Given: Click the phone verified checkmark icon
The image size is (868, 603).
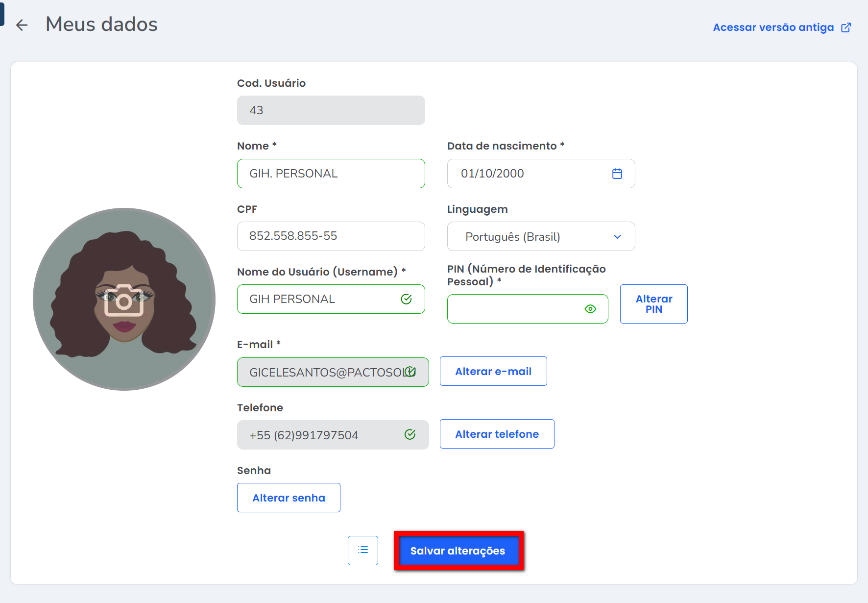Looking at the screenshot, I should [x=410, y=434].
